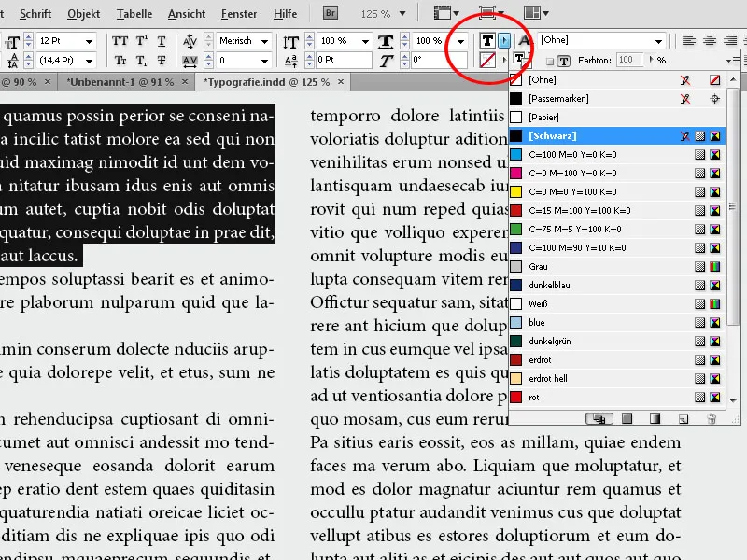747x560 pixels.
Task: Open the Ansicht menu
Action: tap(187, 14)
